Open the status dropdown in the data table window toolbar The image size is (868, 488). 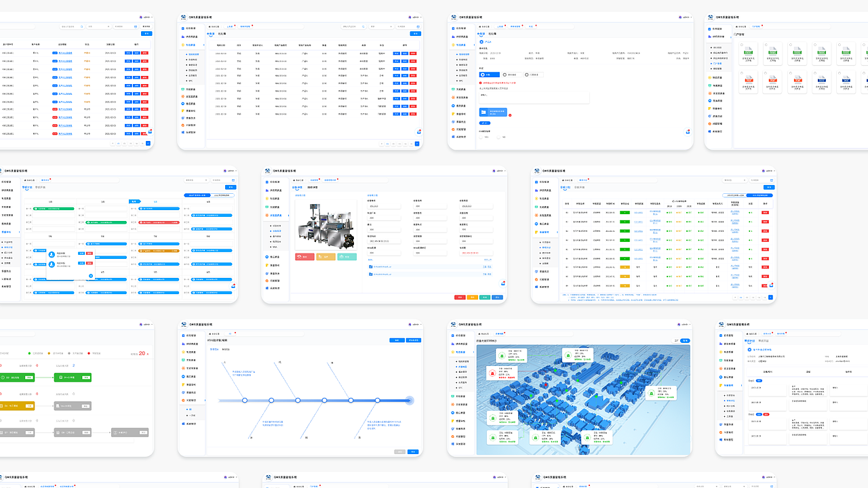click(381, 26)
